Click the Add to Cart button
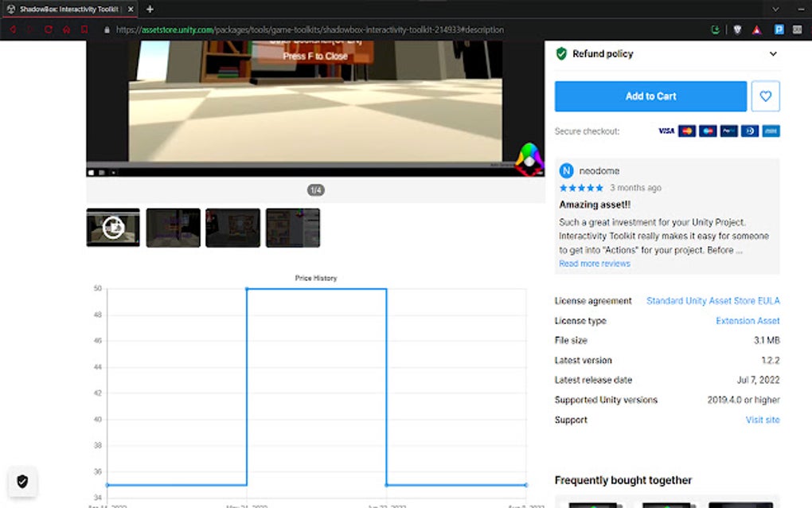The width and height of the screenshot is (812, 508). 650,96
